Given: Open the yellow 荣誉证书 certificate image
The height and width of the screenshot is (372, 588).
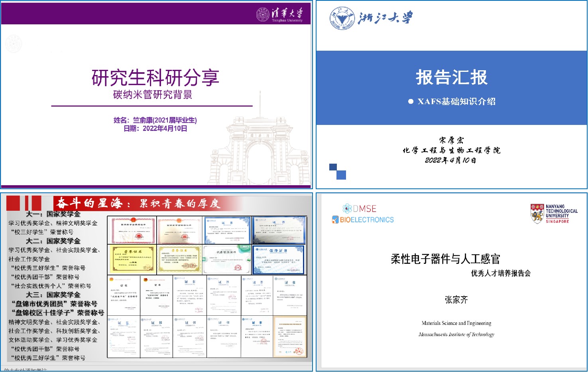Looking at the screenshot, I should pos(132,259).
